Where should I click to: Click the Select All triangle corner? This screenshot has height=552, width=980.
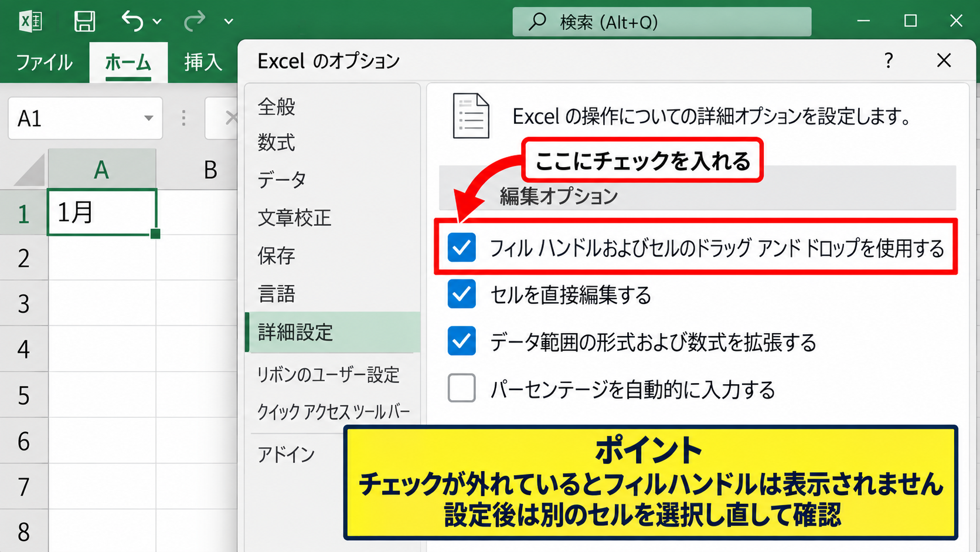click(29, 170)
